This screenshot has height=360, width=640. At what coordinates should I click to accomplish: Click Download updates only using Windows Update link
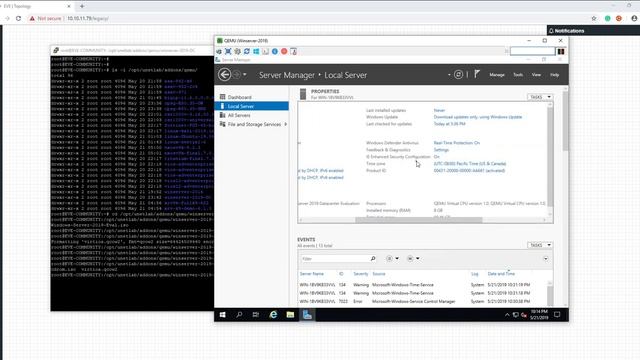pyautogui.click(x=478, y=117)
